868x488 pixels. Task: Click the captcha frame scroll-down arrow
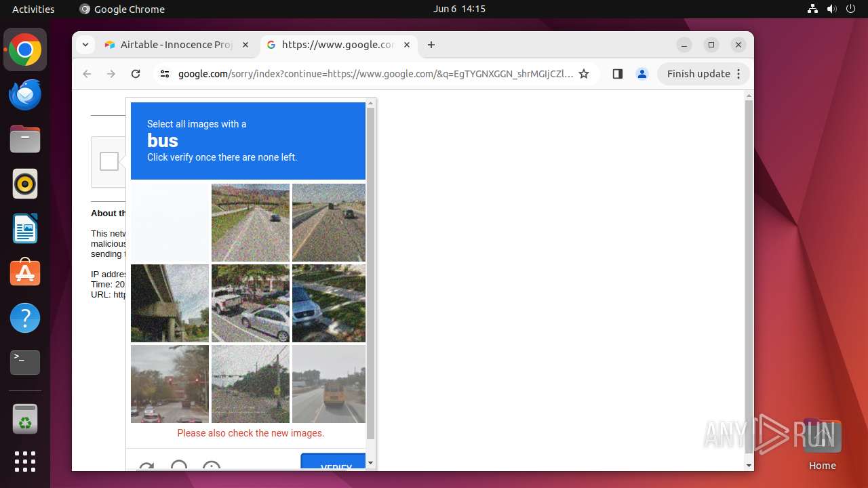[370, 463]
